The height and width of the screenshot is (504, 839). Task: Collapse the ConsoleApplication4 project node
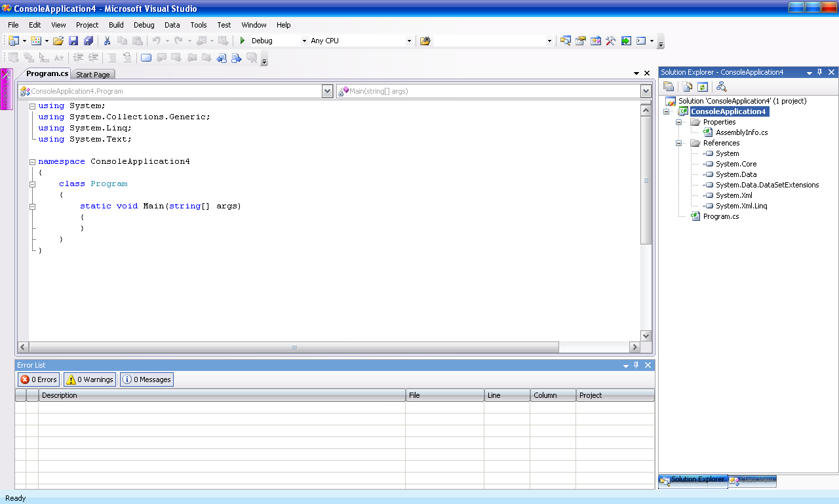[667, 111]
